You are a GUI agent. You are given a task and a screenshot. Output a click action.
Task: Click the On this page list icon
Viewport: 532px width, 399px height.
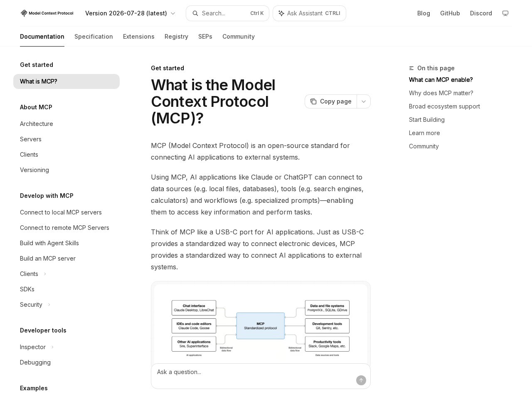pos(411,68)
